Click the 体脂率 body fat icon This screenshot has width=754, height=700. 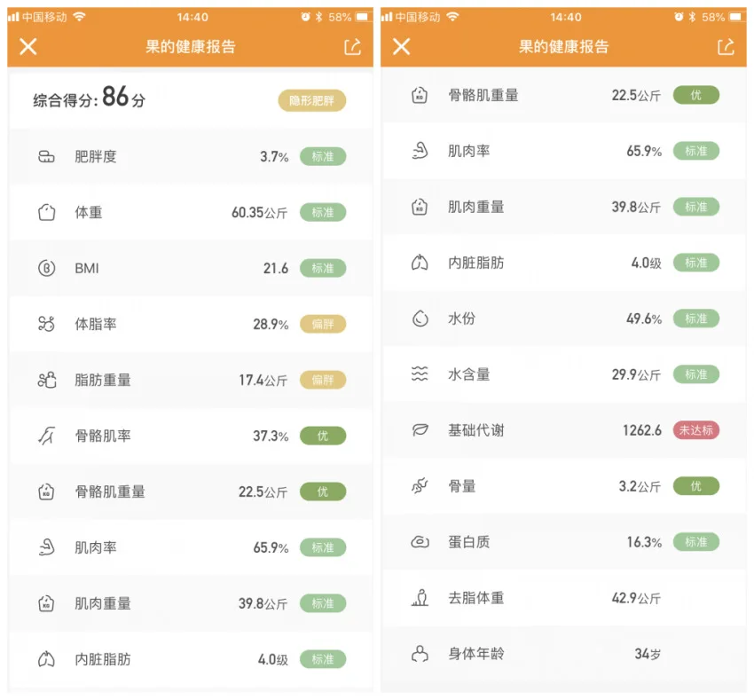[46, 324]
